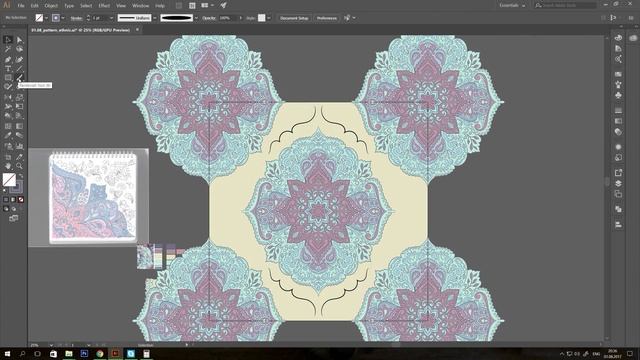Select the Eyedropper tool
The height and width of the screenshot is (360, 640).
8,136
